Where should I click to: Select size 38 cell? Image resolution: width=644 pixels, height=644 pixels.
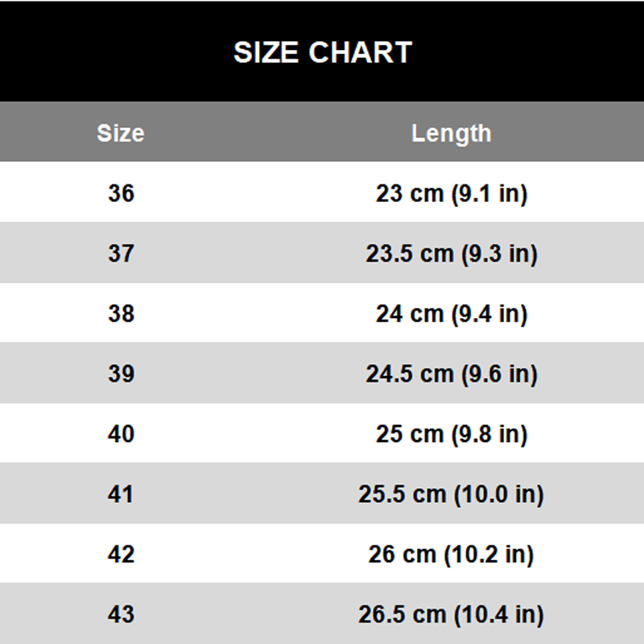(121, 313)
